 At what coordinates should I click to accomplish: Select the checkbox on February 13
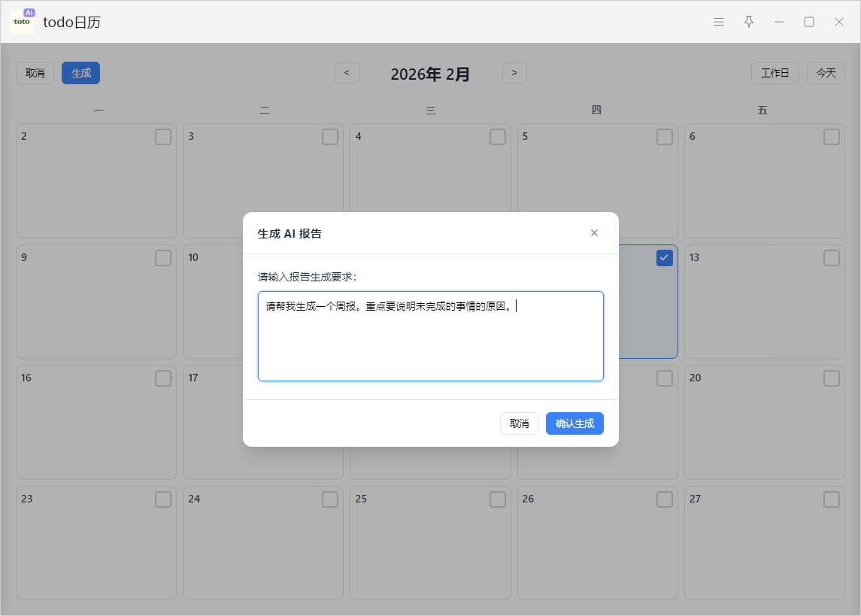pyautogui.click(x=831, y=258)
